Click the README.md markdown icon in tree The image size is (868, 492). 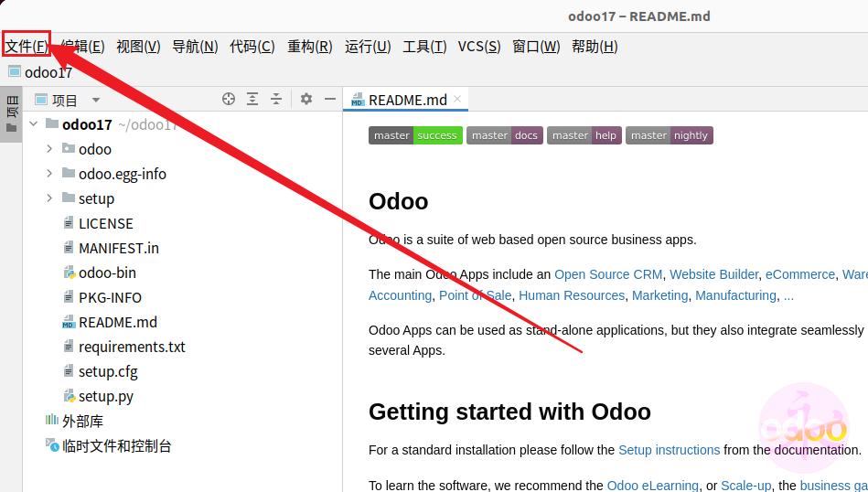tap(69, 322)
